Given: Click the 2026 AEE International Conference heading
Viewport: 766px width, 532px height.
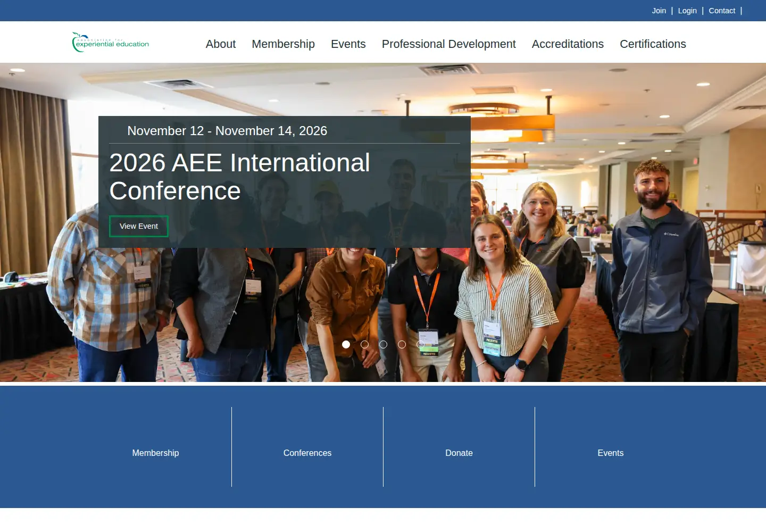Looking at the screenshot, I should tap(239, 177).
